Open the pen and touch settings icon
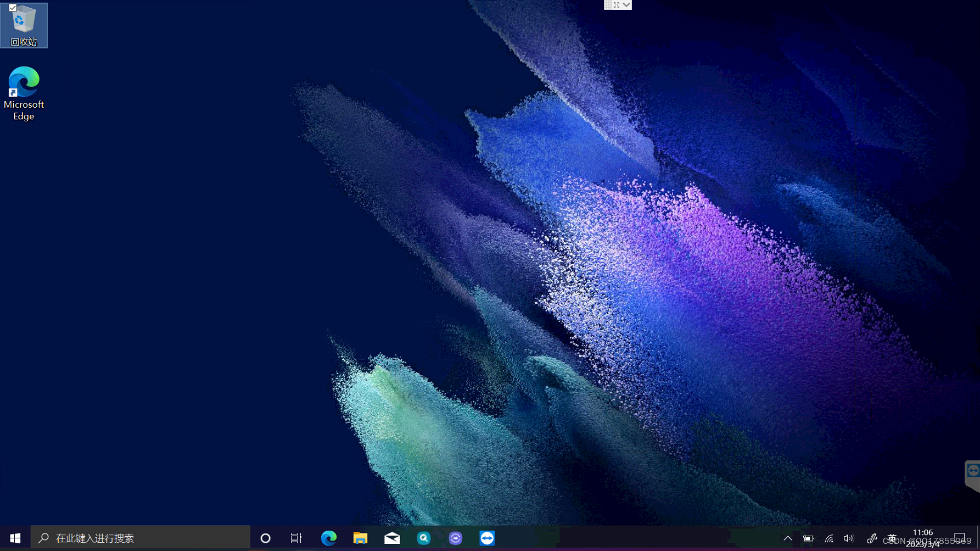 [x=872, y=538]
